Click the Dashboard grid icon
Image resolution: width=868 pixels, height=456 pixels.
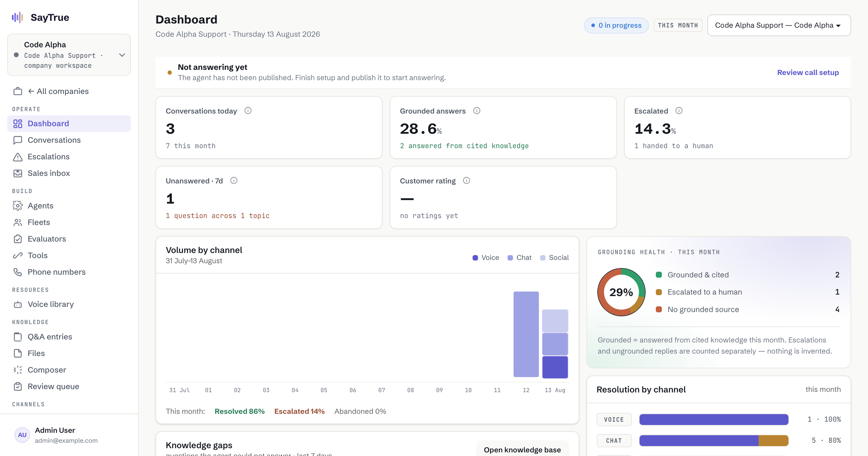[x=17, y=123]
